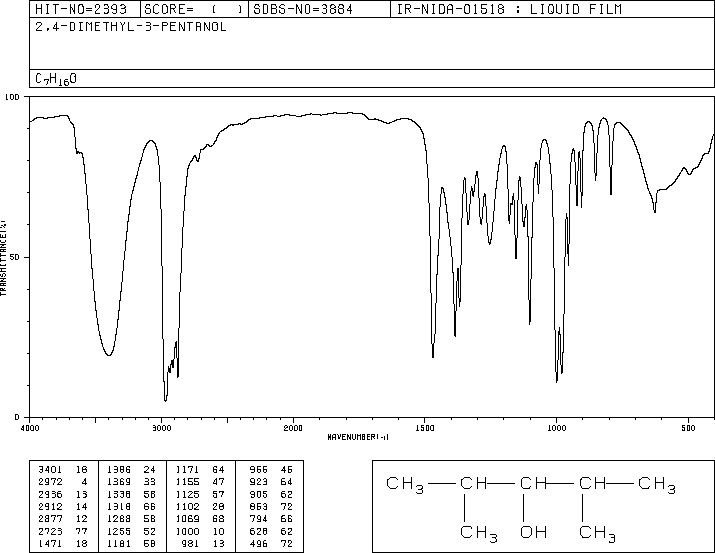
Task: Click the TRANSMITTANCE y-axis title
Action: pyautogui.click(x=3, y=258)
